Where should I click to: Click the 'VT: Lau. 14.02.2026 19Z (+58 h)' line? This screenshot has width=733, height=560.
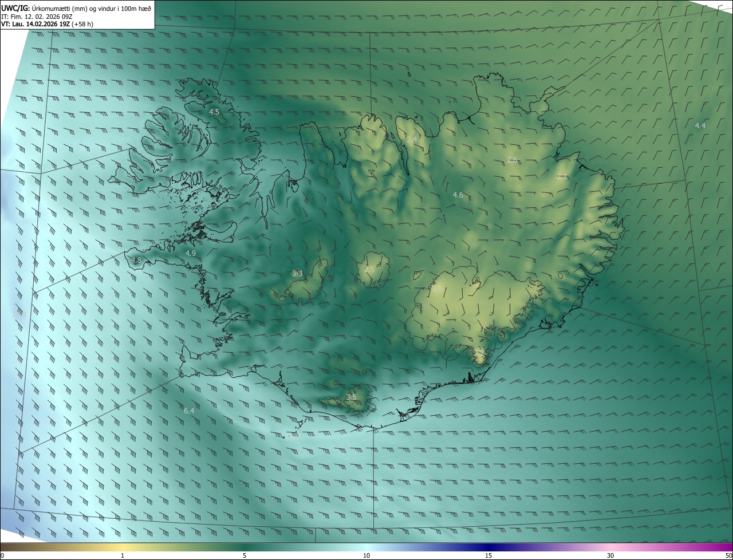(x=48, y=24)
